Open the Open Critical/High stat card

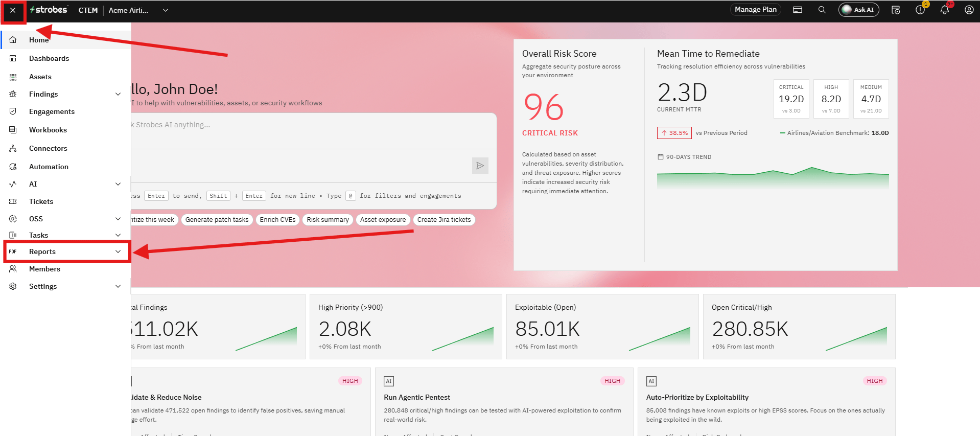click(799, 327)
